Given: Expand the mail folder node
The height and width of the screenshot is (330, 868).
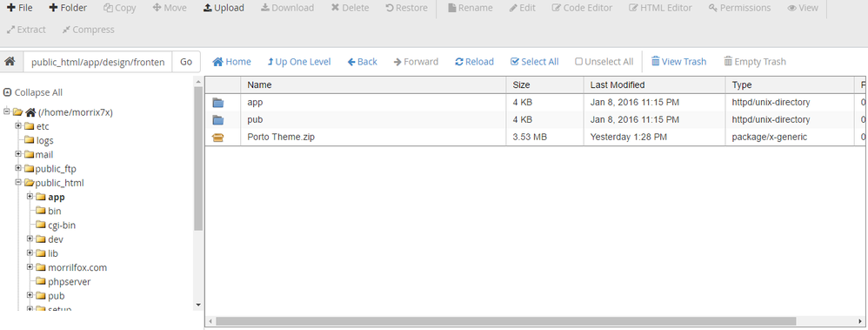Looking at the screenshot, I should 18,154.
